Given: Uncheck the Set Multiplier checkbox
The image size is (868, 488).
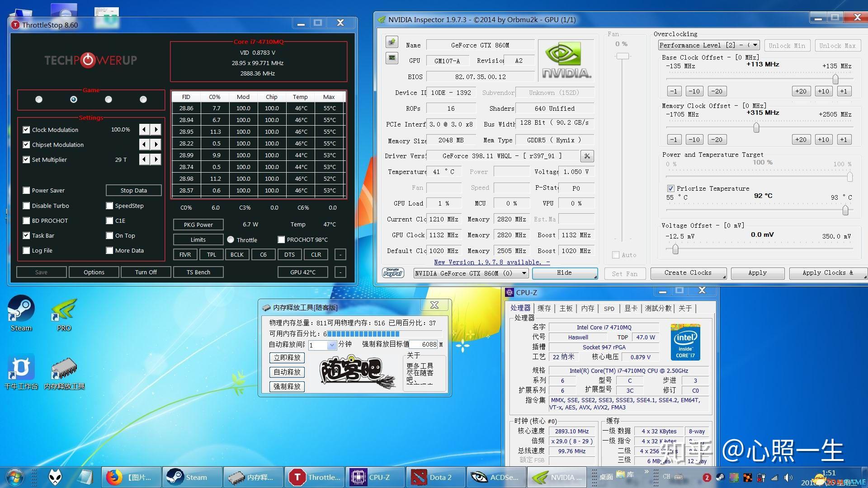Looking at the screenshot, I should (x=26, y=160).
